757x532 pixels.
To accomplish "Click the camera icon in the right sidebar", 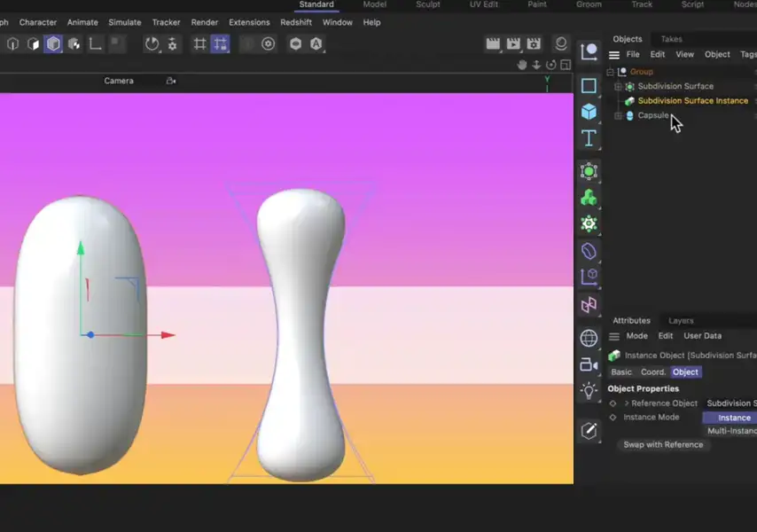I will click(589, 364).
